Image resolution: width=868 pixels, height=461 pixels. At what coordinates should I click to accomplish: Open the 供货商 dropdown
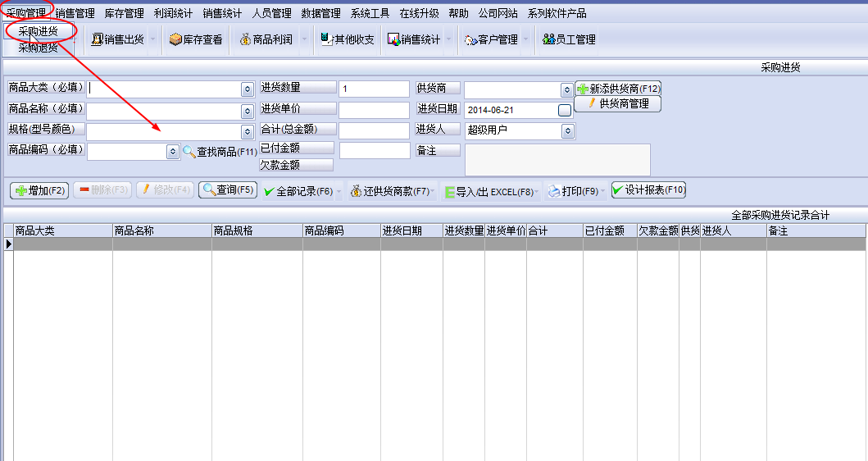pyautogui.click(x=566, y=89)
